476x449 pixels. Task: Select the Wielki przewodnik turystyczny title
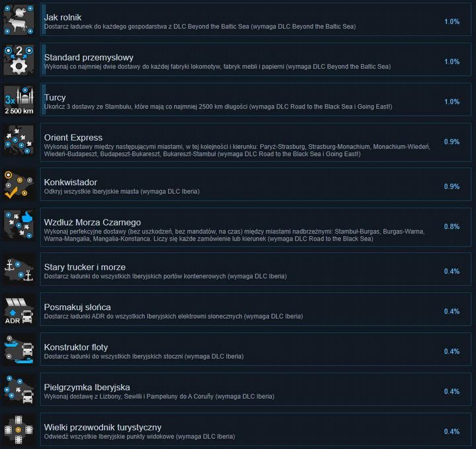(102, 427)
